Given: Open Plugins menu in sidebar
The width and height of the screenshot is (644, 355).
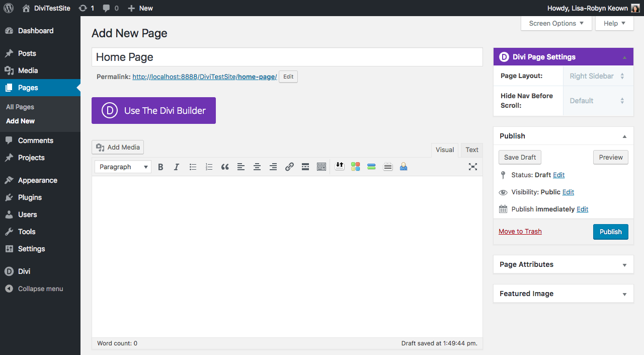Looking at the screenshot, I should (40, 197).
